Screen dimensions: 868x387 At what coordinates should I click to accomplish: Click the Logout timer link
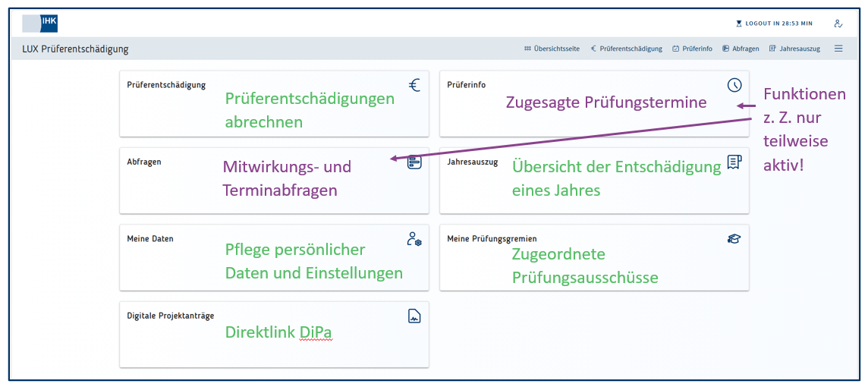point(774,24)
